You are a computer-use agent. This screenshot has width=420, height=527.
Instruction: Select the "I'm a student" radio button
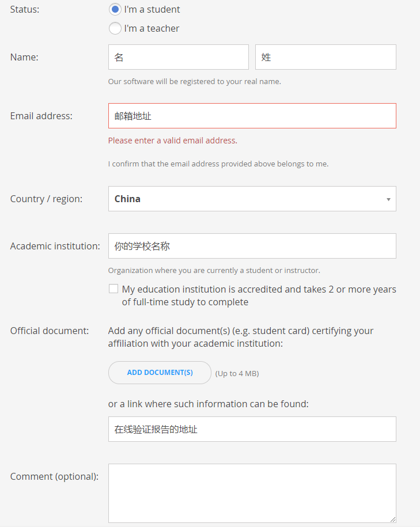click(x=115, y=10)
